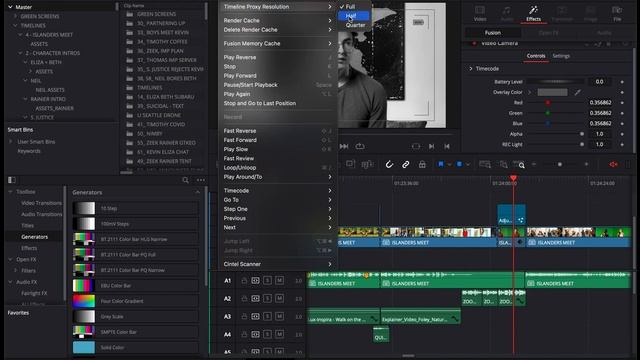The image size is (640, 360).
Task: Select the SMPTE Color Bar generator
Action: [x=135, y=332]
